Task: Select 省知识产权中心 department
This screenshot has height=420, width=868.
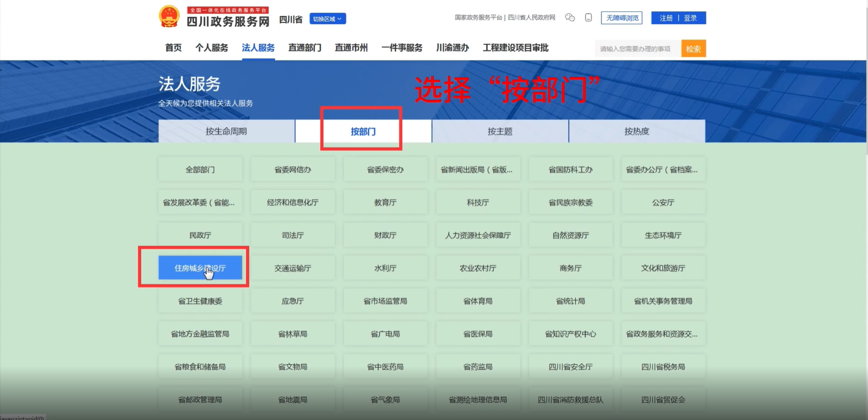Action: [570, 334]
